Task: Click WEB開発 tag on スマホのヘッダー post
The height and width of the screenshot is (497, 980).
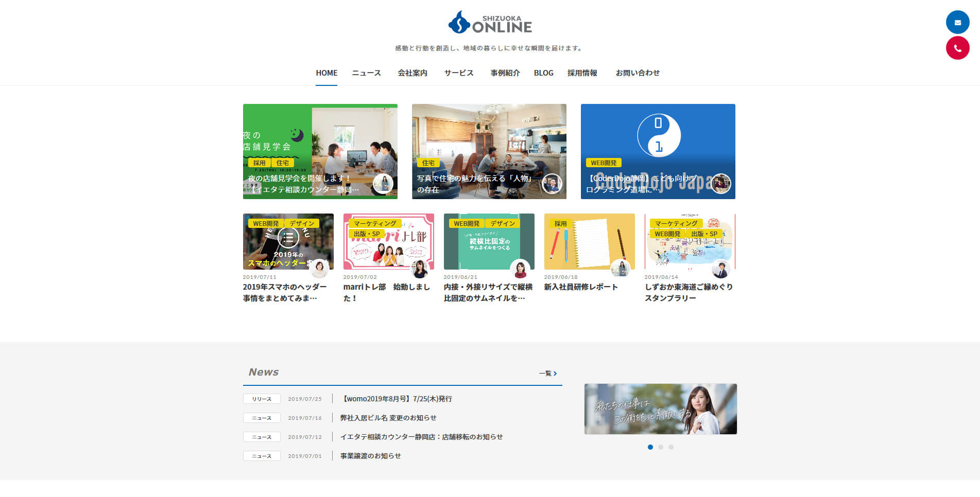Action: click(x=266, y=224)
